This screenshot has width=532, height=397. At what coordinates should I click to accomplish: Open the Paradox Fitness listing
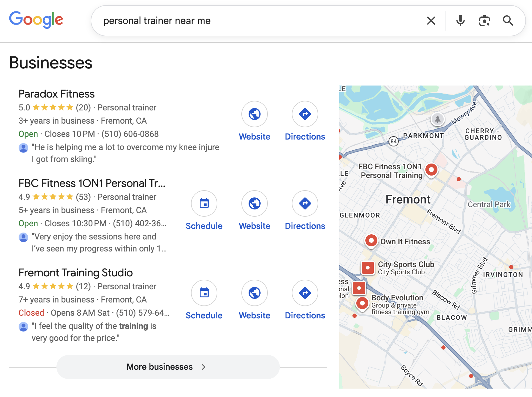(x=56, y=94)
